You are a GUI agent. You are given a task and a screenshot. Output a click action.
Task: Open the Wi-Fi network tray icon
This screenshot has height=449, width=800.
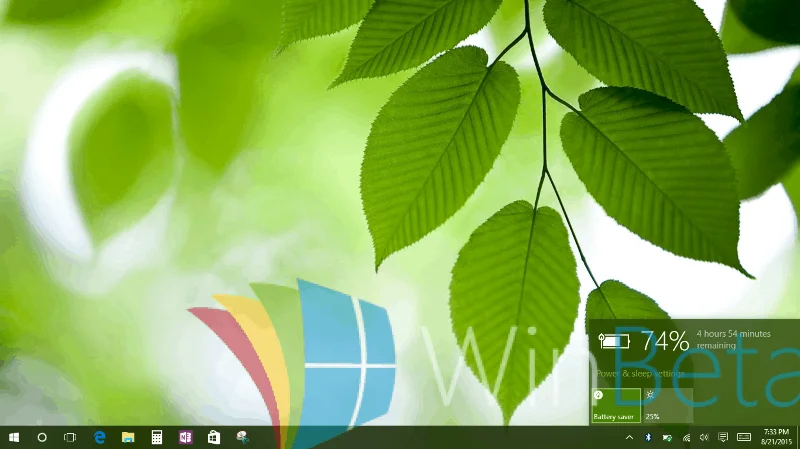pyautogui.click(x=686, y=437)
